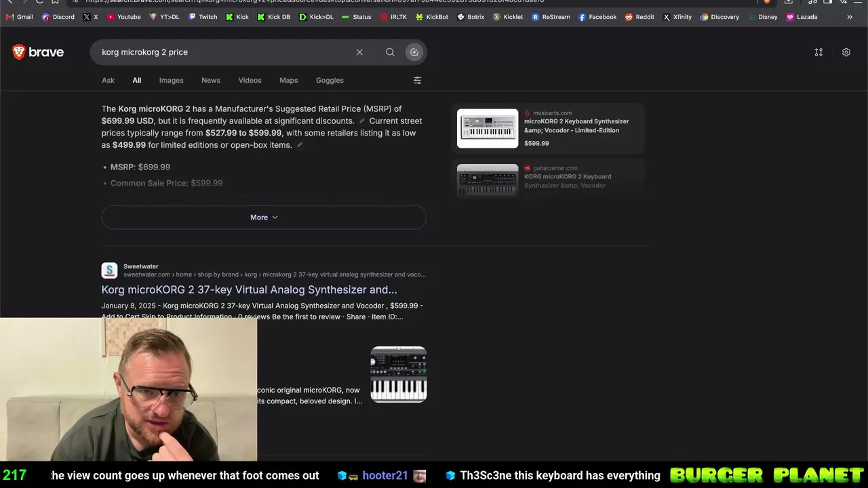The width and height of the screenshot is (868, 488).
Task: Open the Kick DB bookmark
Action: [x=273, y=17]
